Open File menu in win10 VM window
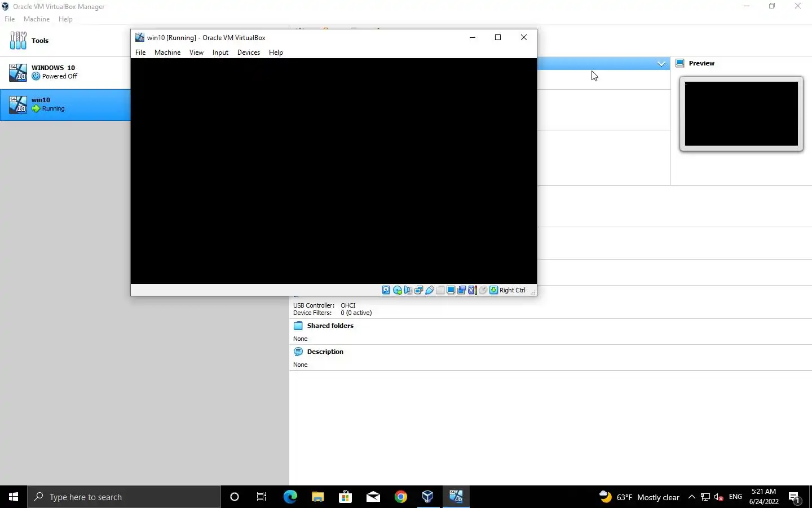812x508 pixels. coord(140,52)
